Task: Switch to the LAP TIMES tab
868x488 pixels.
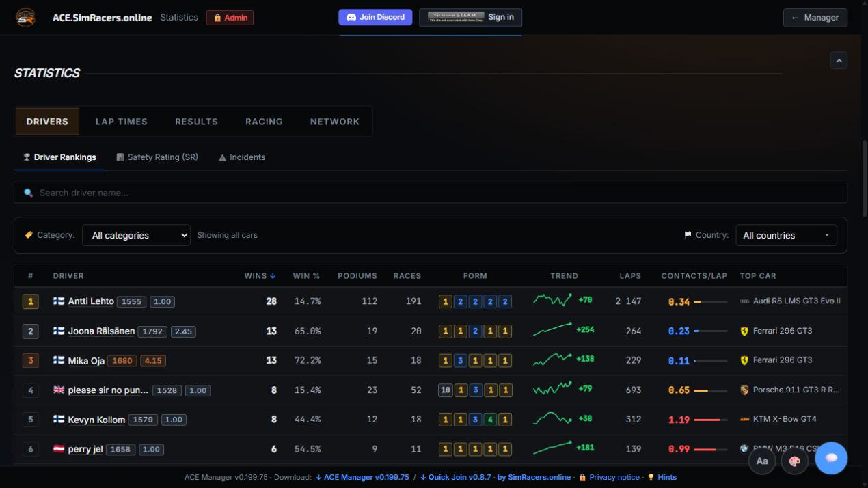Action: tap(122, 122)
